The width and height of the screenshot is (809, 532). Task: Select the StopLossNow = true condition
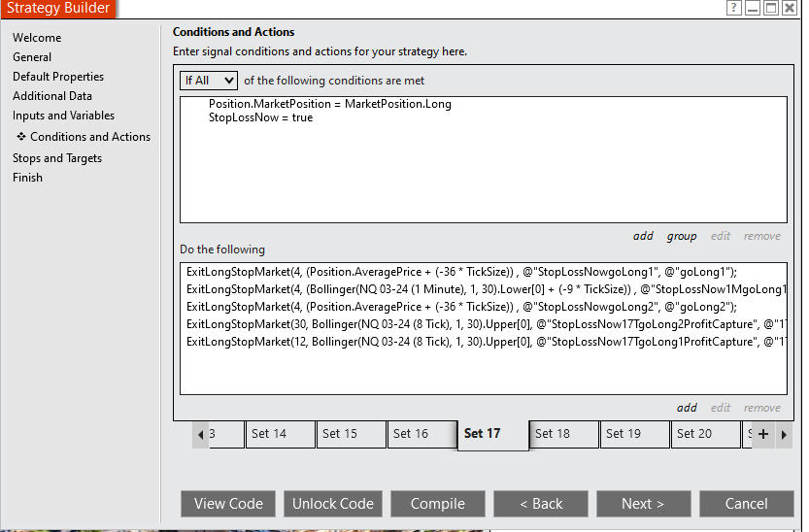click(x=260, y=117)
